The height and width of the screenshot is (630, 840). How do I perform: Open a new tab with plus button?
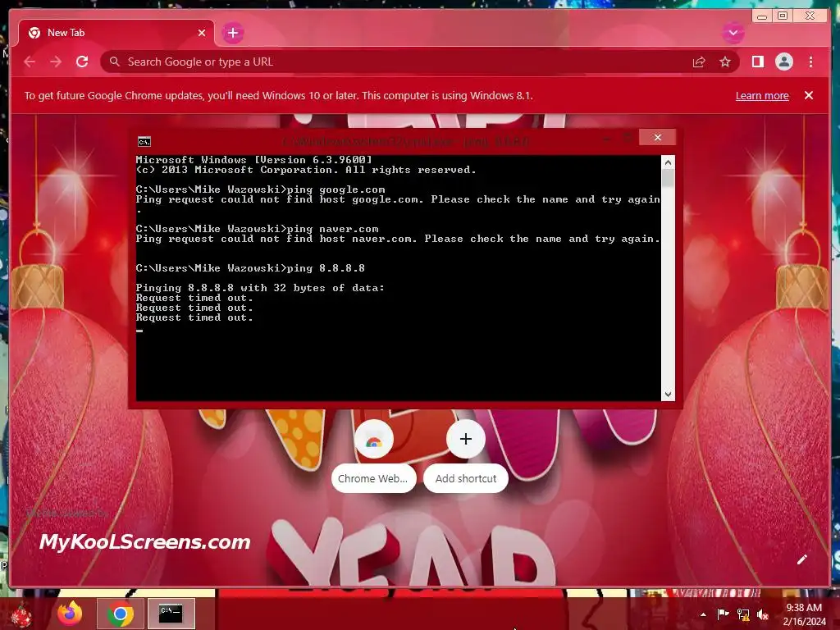coord(232,33)
